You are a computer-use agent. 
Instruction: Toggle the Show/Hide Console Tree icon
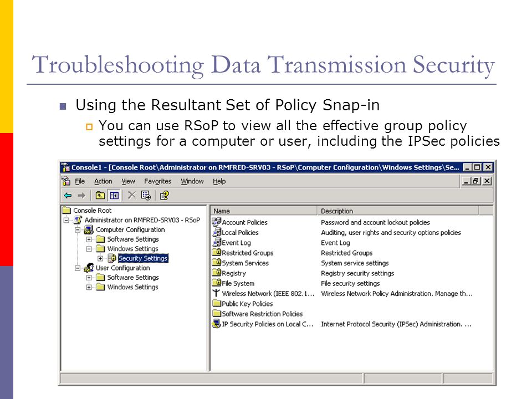[114, 196]
